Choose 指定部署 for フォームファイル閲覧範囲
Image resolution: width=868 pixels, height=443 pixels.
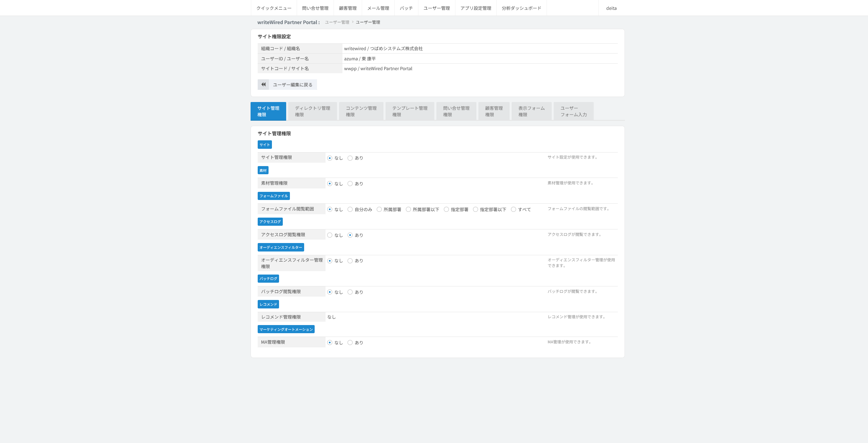[446, 209]
